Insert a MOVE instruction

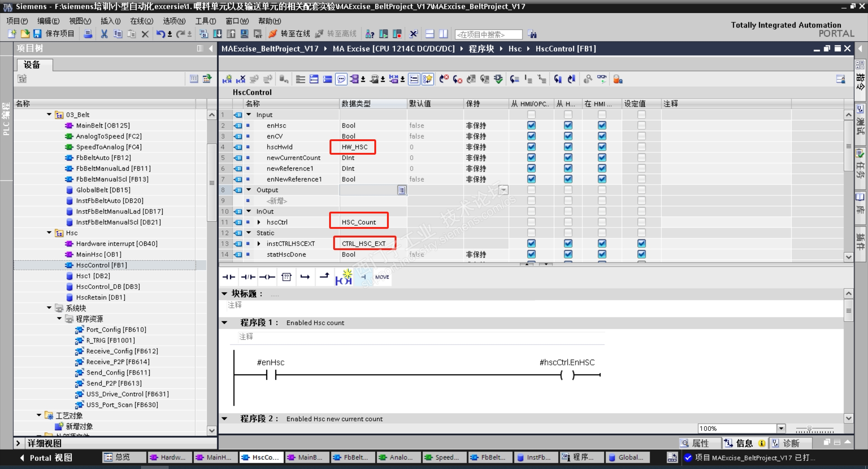click(382, 277)
